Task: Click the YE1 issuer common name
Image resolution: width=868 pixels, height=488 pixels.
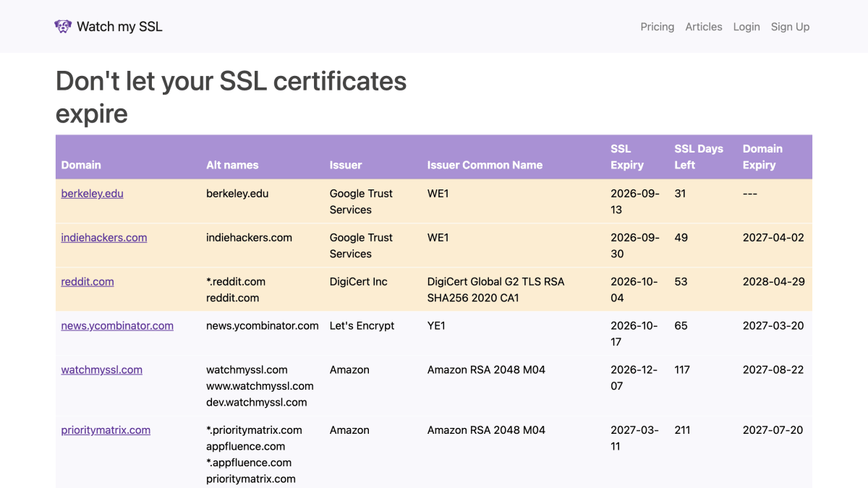Action: [436, 326]
